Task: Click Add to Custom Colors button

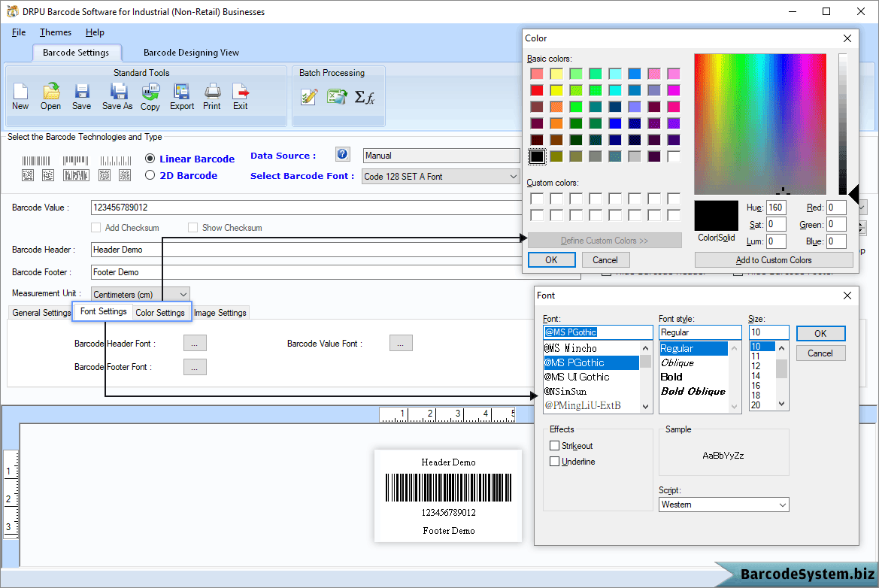Action: point(774,260)
